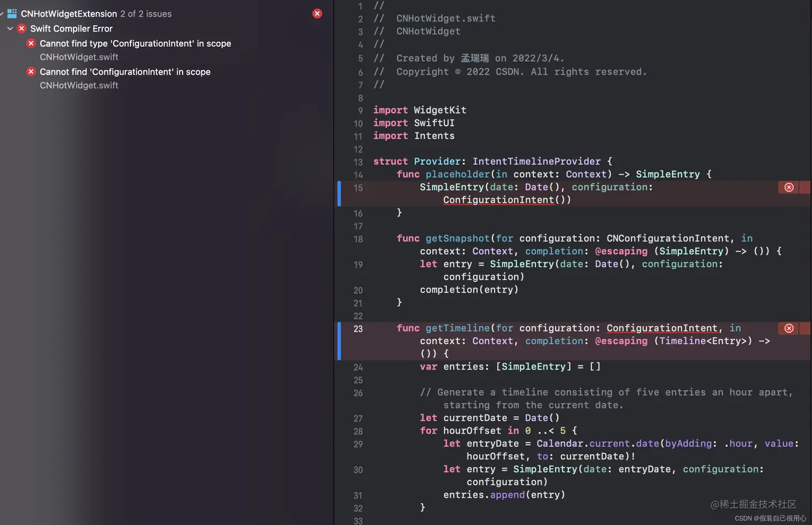Click the "import WidgetKit" statement

pyautogui.click(x=420, y=110)
